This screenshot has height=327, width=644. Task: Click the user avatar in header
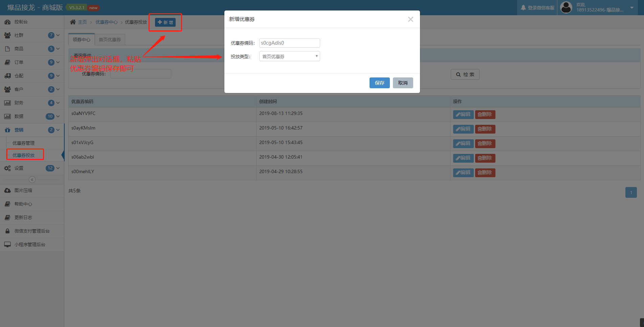[x=566, y=7]
